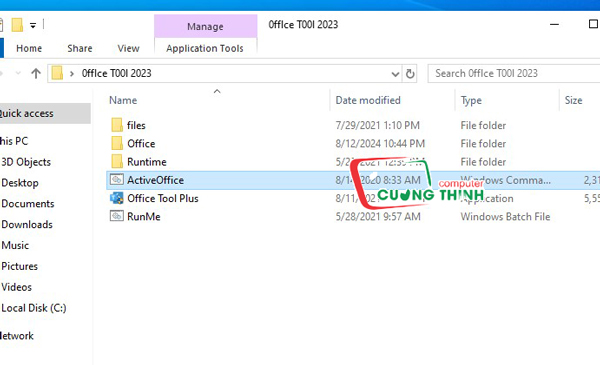The image size is (600, 365).
Task: Click the date "8/12/2024 10:44 PM"
Action: (380, 143)
